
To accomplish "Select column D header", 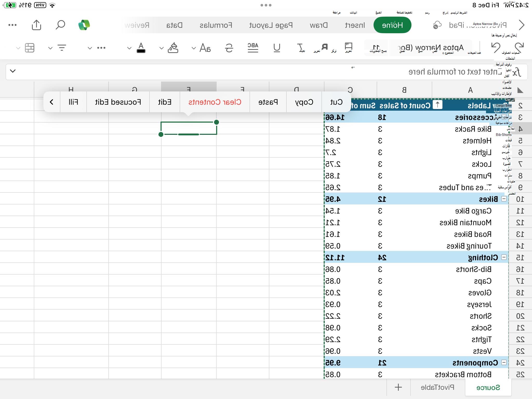I will pos(296,90).
